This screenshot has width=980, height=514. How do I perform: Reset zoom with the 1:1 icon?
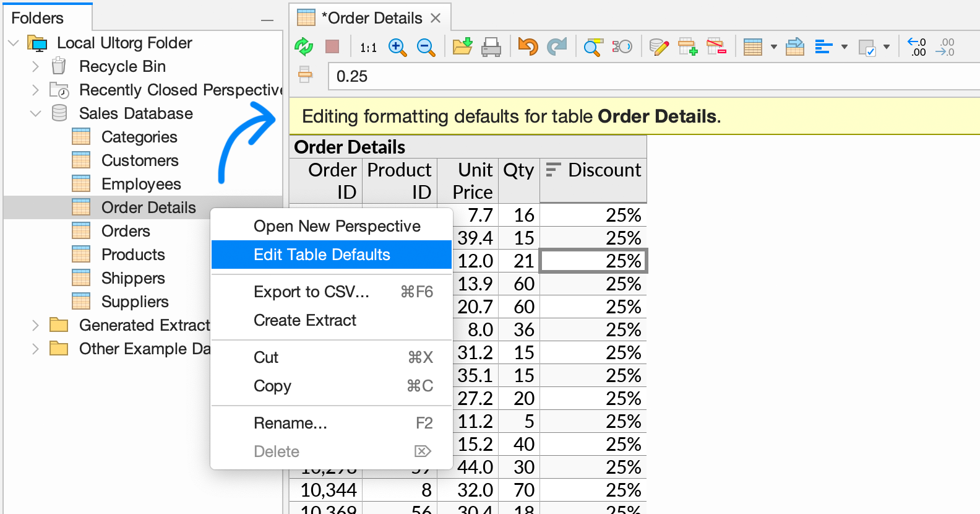click(x=368, y=47)
